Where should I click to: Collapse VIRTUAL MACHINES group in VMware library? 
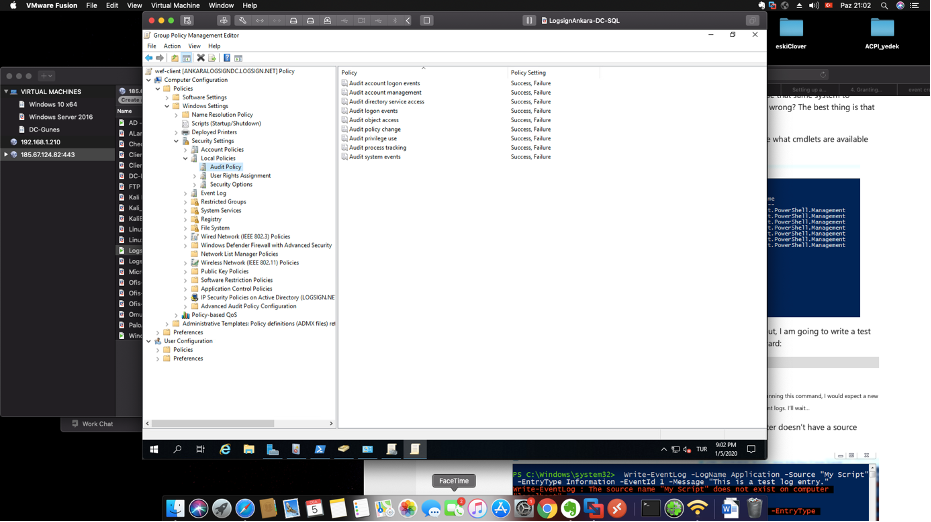point(6,91)
